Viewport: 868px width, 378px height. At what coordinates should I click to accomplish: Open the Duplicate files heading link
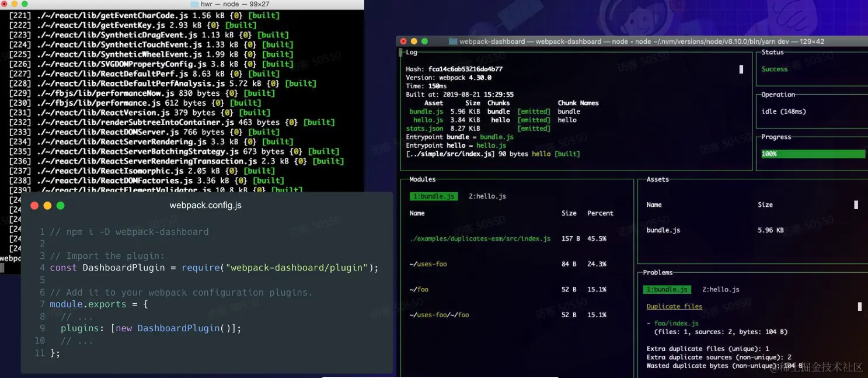coord(674,306)
